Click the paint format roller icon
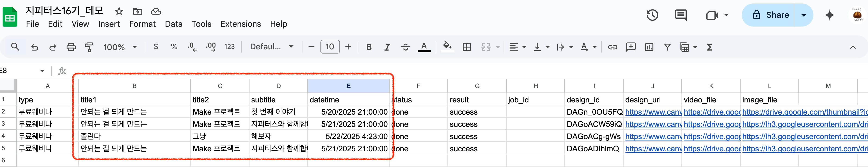The image size is (868, 167). 89,47
